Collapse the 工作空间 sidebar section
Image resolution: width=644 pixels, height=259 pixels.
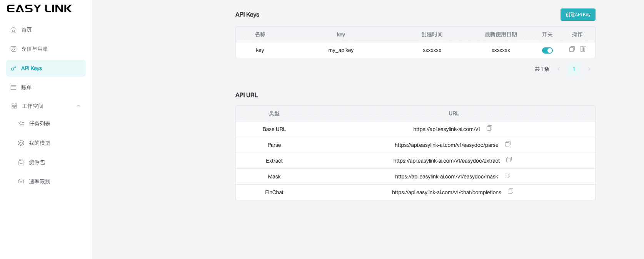click(x=78, y=106)
